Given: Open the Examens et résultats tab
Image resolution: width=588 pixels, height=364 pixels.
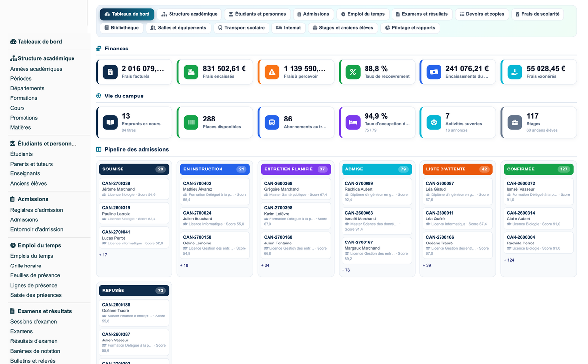Looking at the screenshot, I should [422, 14].
